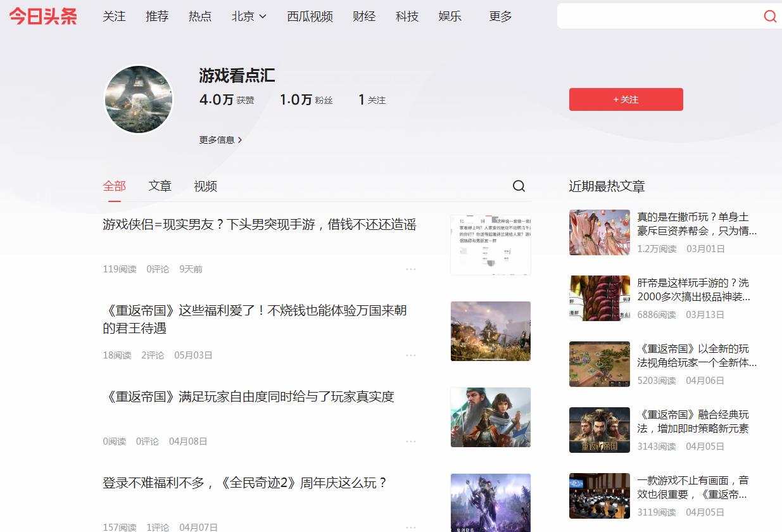Image resolution: width=782 pixels, height=532 pixels.
Task: Open hot article 一款游戏不止有画面
Action: pos(693,488)
